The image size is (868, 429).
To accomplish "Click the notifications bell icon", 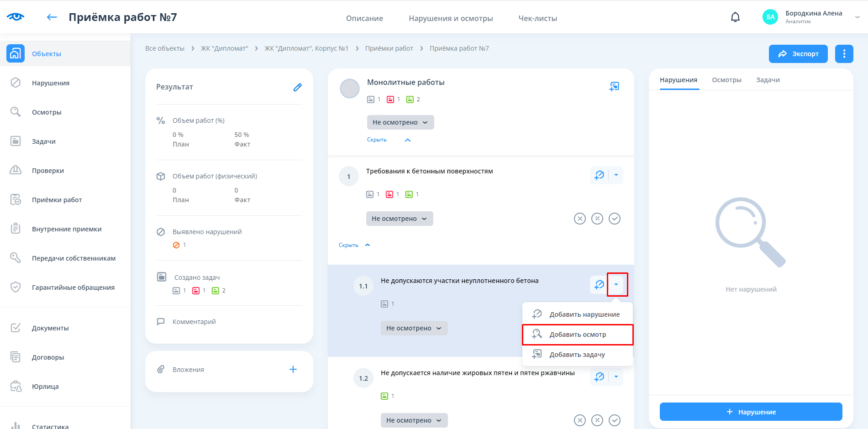I will tap(735, 17).
